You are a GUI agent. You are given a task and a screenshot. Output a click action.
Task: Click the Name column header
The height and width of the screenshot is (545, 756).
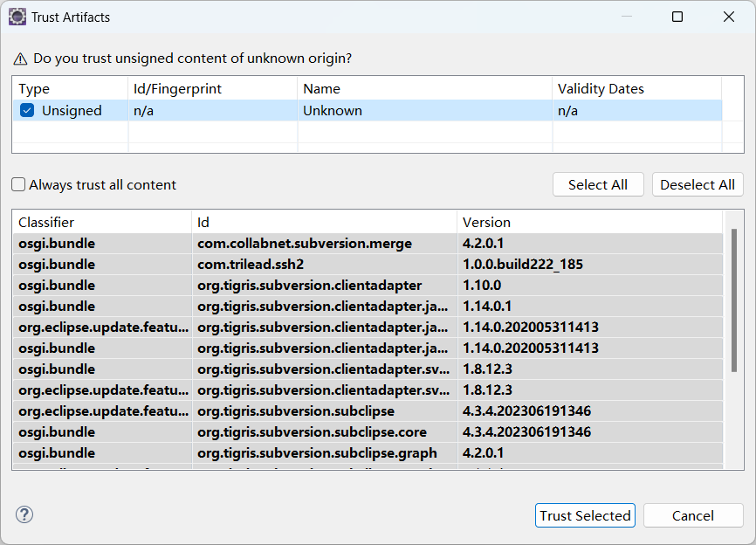click(425, 89)
